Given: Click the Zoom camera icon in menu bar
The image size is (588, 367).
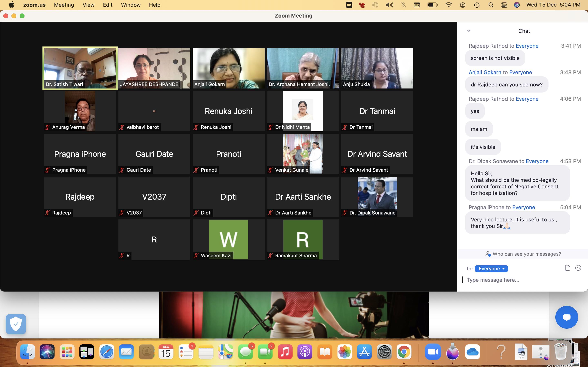Looking at the screenshot, I should pos(349,5).
